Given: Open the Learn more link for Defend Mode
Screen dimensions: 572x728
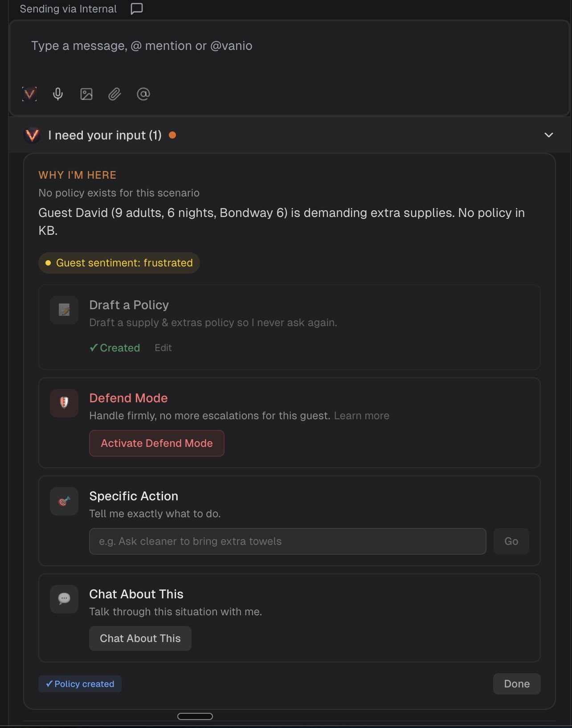Looking at the screenshot, I should pyautogui.click(x=361, y=416).
